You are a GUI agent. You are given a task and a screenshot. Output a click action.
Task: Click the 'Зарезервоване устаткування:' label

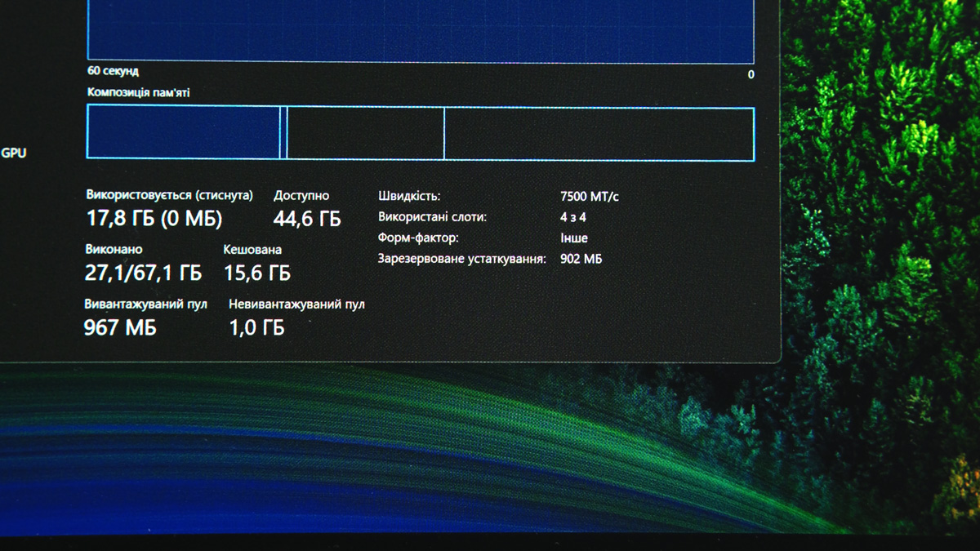pos(461,259)
